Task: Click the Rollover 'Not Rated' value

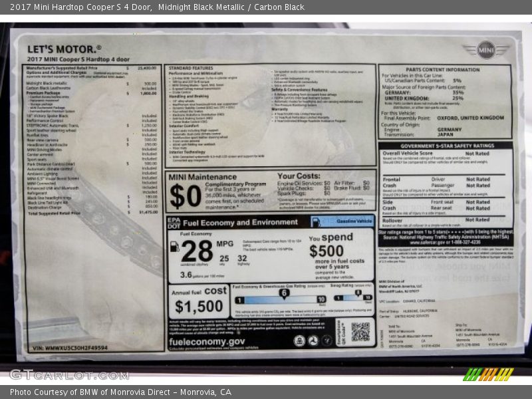Action: 477,220
